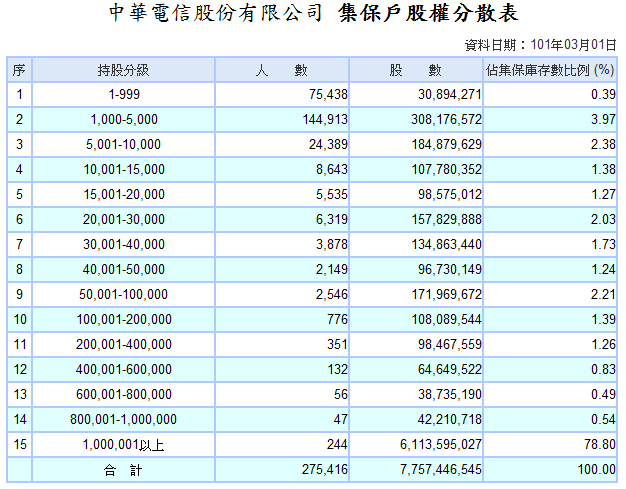The image size is (626, 489).
Task: Click the 持股分級 column header
Action: (x=123, y=70)
